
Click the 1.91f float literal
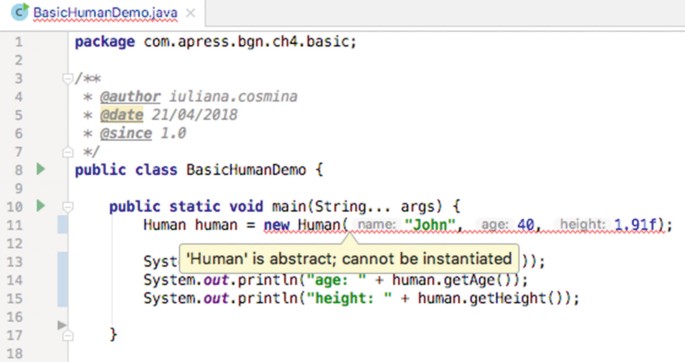635,225
